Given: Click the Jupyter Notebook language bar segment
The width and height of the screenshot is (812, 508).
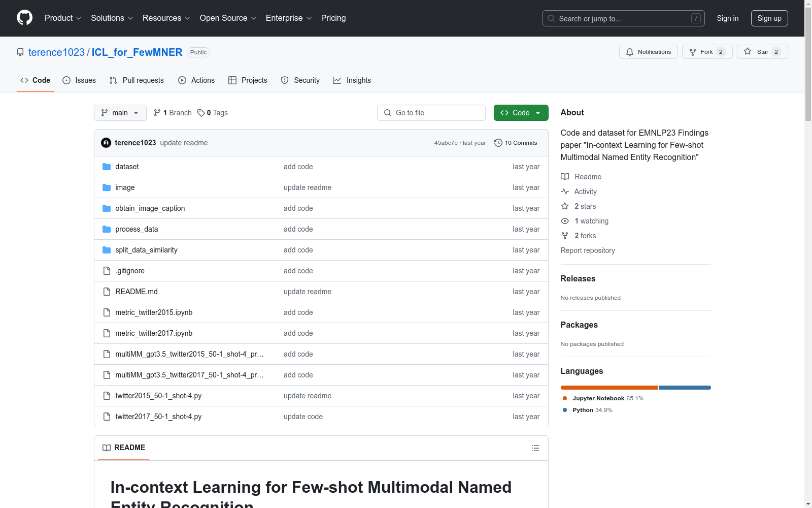Looking at the screenshot, I should (609, 388).
